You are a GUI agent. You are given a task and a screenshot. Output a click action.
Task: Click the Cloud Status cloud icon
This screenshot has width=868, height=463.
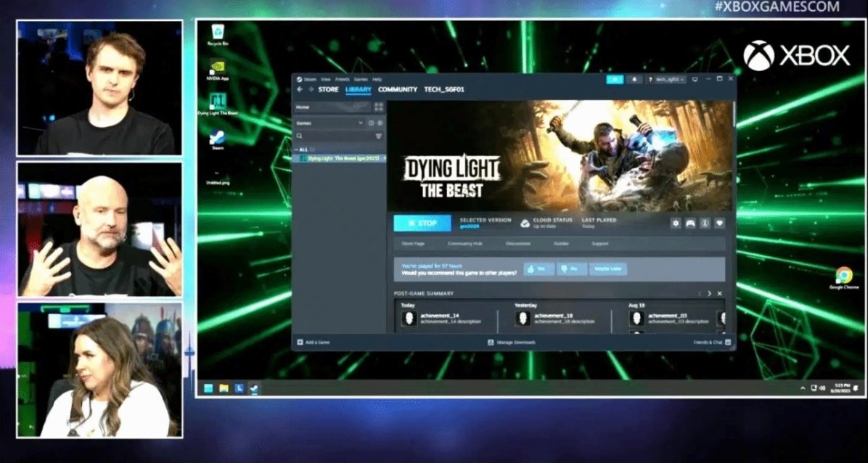524,224
